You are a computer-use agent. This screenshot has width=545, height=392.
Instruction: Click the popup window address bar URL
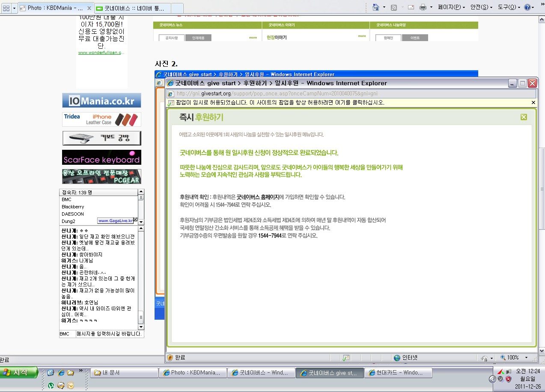click(277, 93)
